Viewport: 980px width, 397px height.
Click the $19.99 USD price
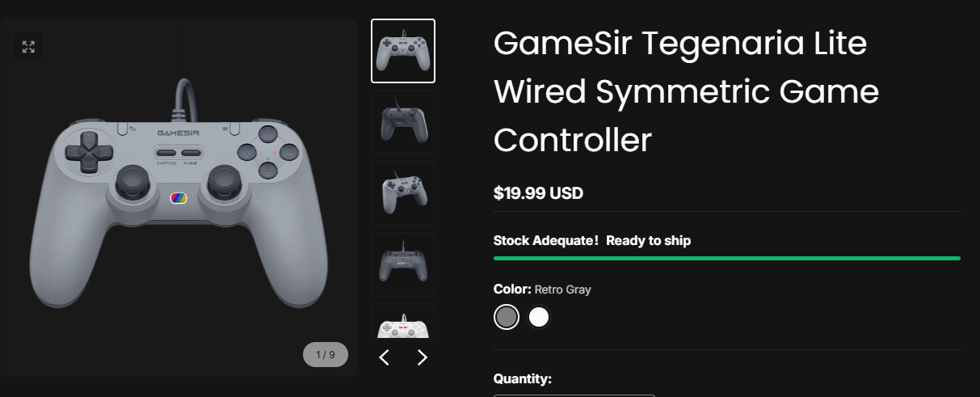pos(538,193)
